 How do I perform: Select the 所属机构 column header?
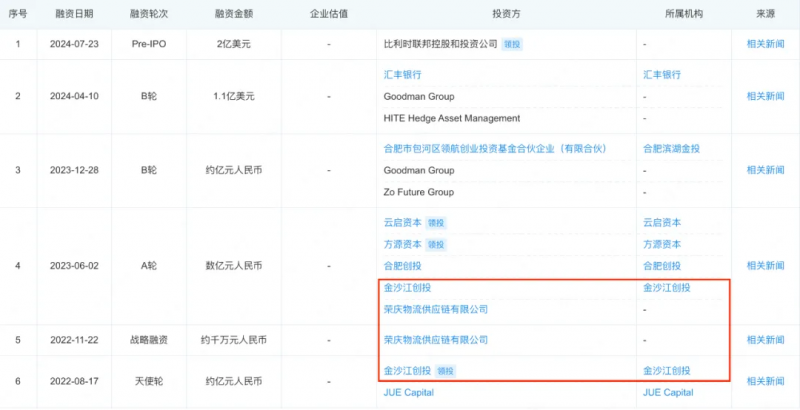point(684,14)
